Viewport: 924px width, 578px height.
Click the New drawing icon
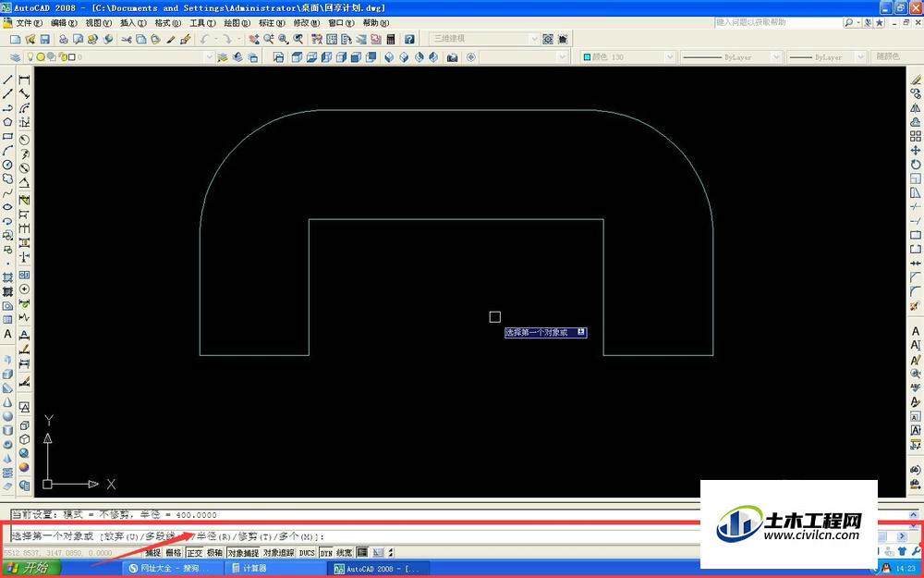pyautogui.click(x=16, y=39)
